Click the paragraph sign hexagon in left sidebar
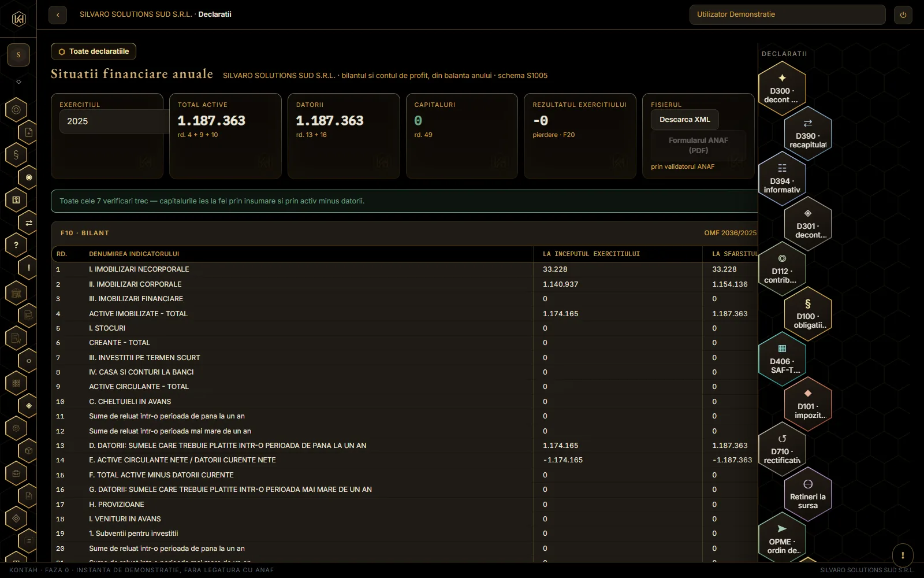924x578 pixels. 16,155
